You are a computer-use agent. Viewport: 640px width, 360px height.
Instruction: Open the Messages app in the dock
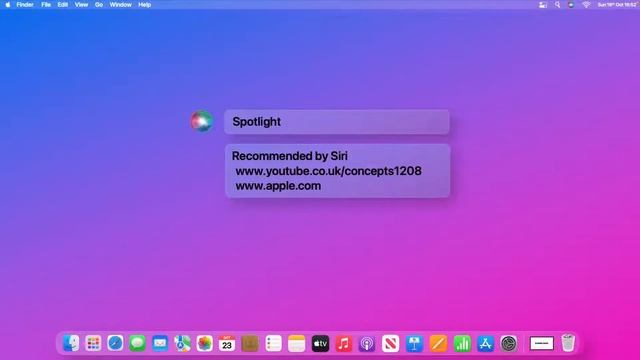click(x=138, y=343)
